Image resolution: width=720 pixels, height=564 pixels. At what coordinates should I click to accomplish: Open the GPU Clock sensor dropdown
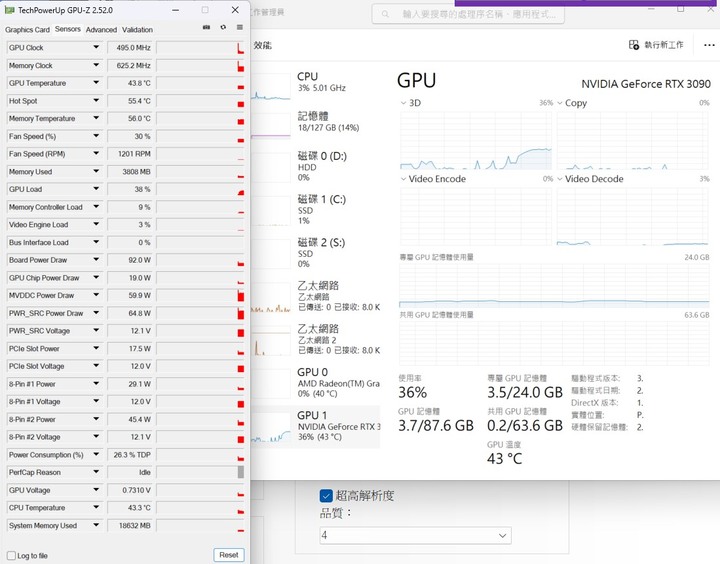96,47
